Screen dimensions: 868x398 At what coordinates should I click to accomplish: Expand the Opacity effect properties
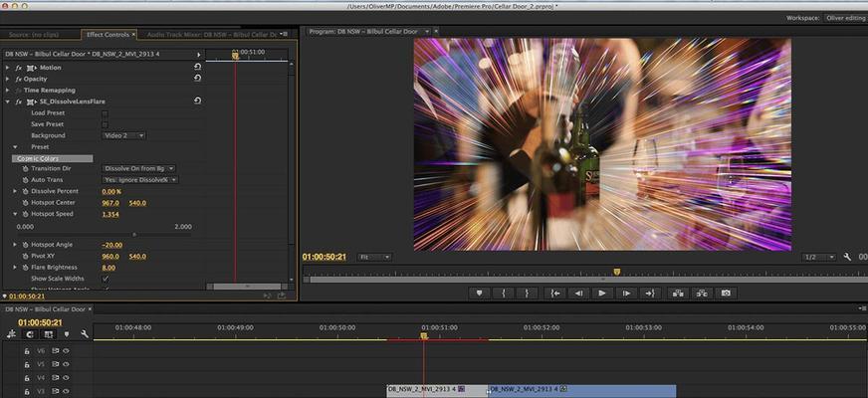click(7, 80)
